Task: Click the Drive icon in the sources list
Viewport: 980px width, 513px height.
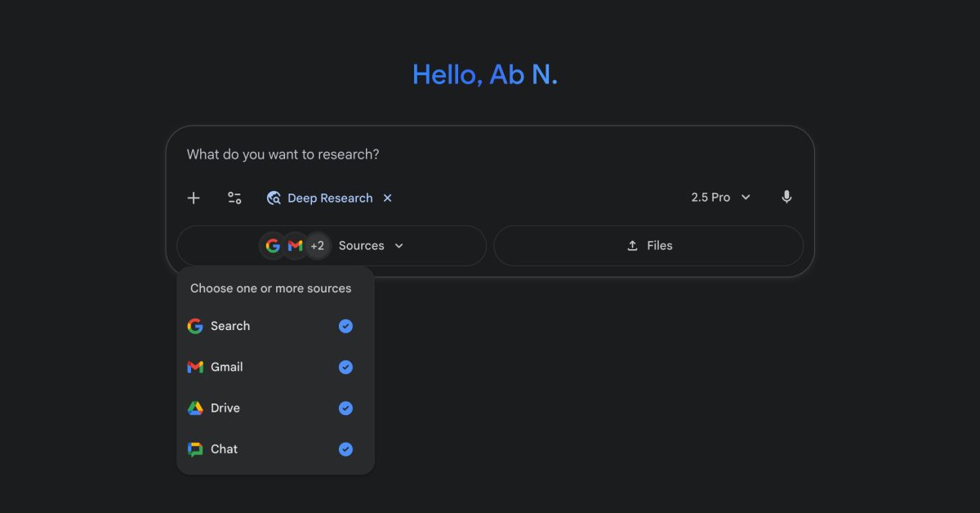Action: pos(194,408)
